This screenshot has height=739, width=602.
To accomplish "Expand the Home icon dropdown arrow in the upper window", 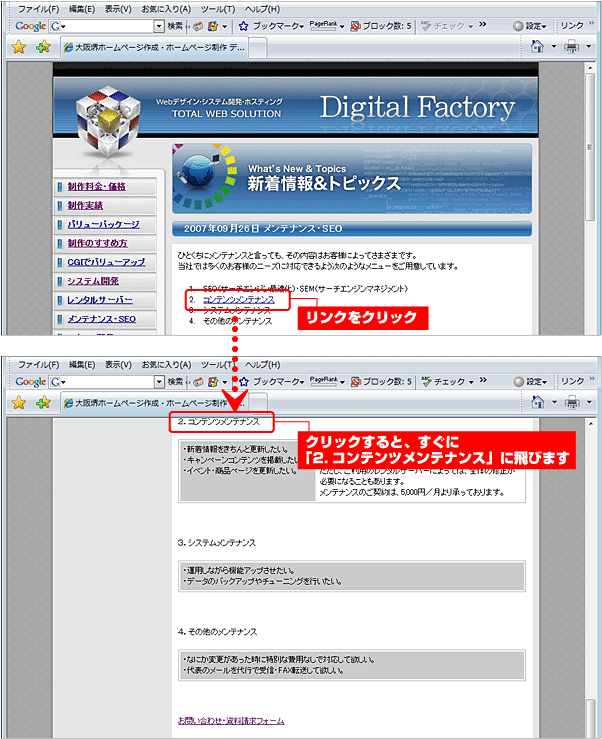I will pos(554,46).
